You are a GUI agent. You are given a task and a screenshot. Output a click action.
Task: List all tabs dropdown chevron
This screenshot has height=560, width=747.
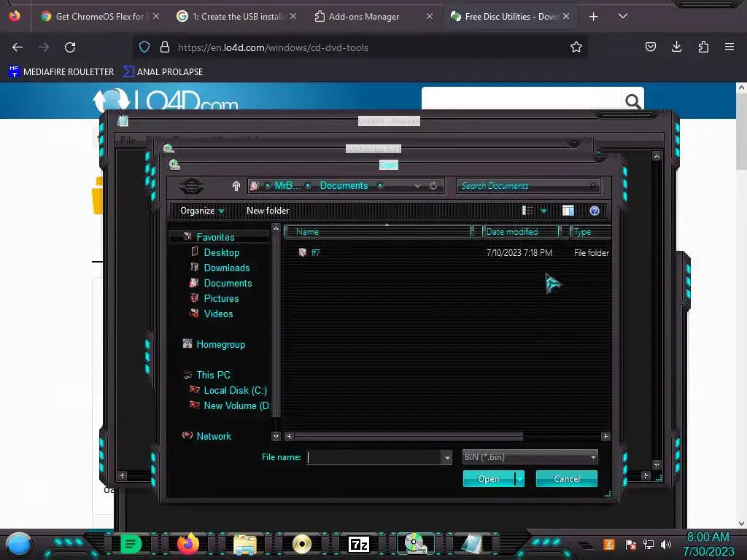point(623,16)
